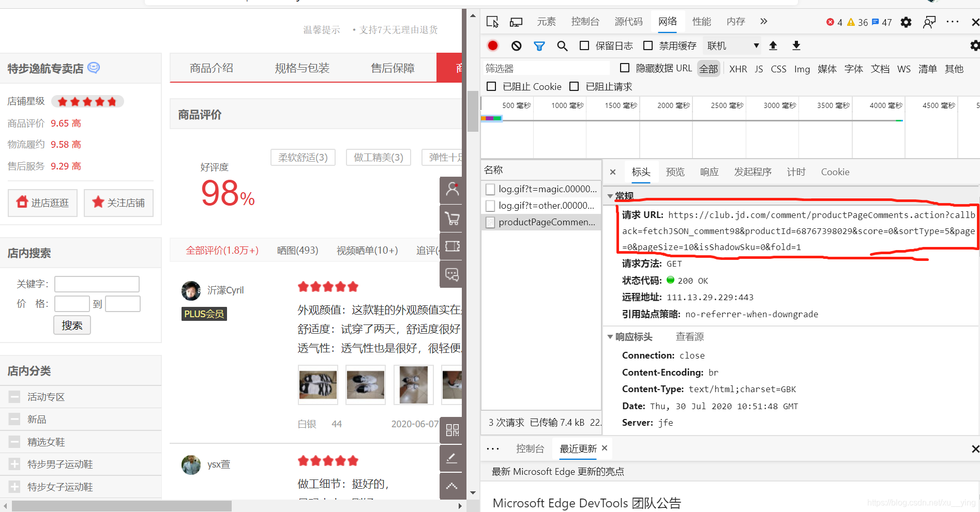Click the QR code icon in page sidebar
The height and width of the screenshot is (512, 980).
[453, 430]
